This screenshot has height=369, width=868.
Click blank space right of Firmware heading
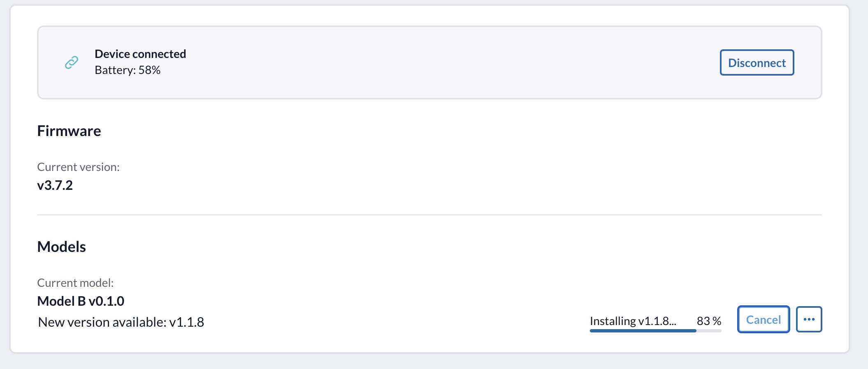point(411,131)
